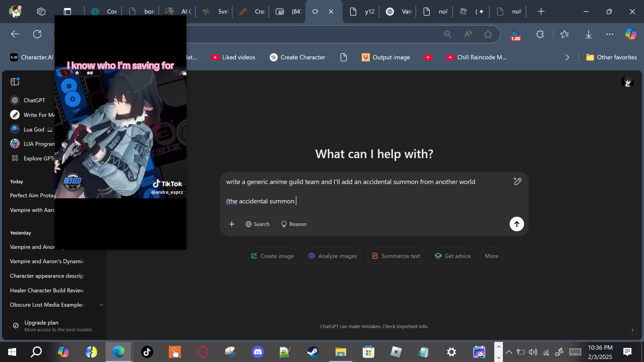Open the question mark help button

pyautogui.click(x=632, y=331)
